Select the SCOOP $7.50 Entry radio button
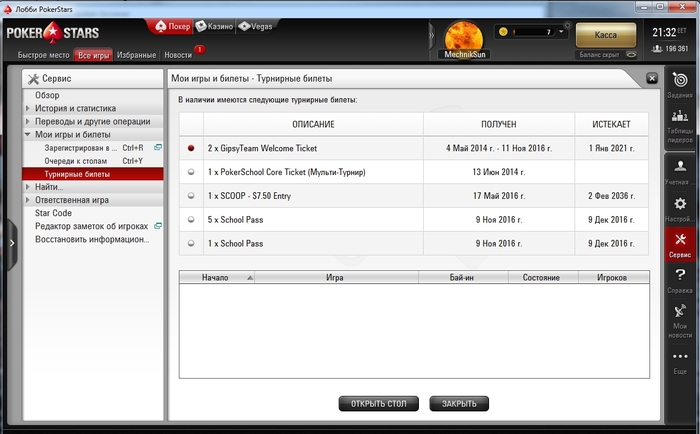The image size is (700, 434). (x=191, y=196)
